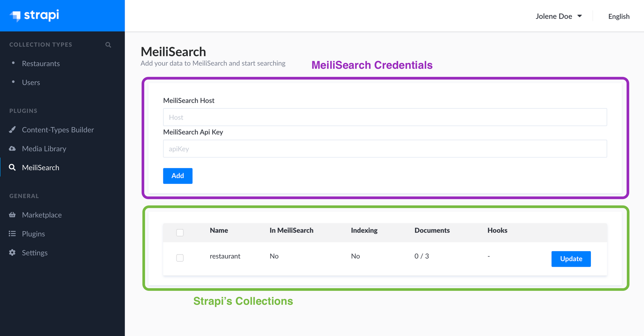Click the 0 / 3 documents value
The image size is (644, 336).
(x=422, y=256)
